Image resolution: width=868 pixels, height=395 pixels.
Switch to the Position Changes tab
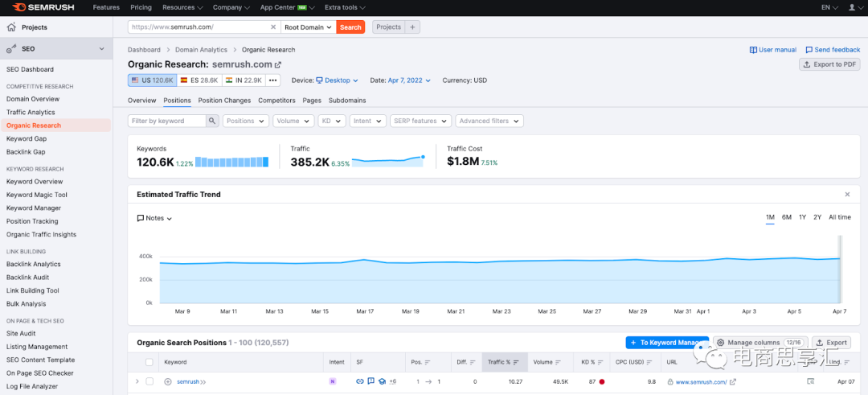224,101
